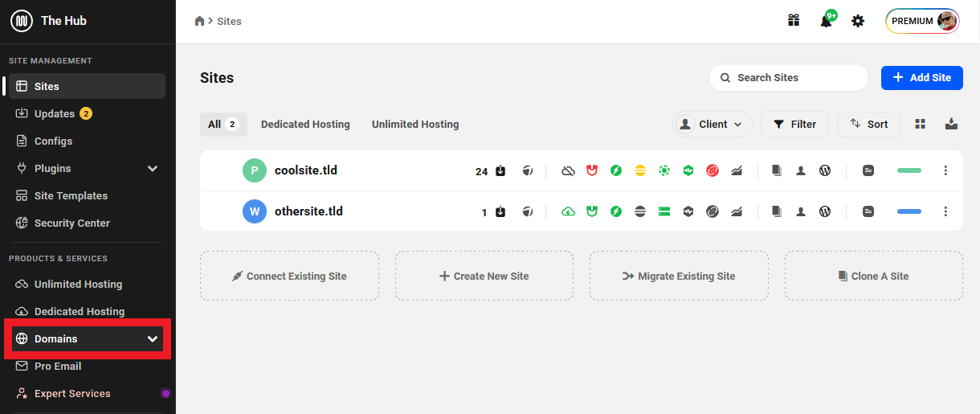Image resolution: width=980 pixels, height=414 pixels.
Task: Click Migrate Existing Site card
Action: click(x=679, y=276)
